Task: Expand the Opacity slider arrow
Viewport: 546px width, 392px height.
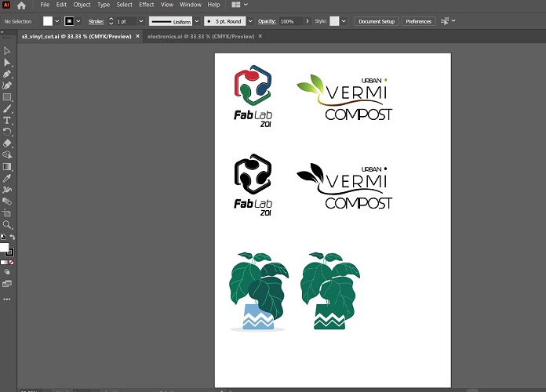Action: [308, 21]
